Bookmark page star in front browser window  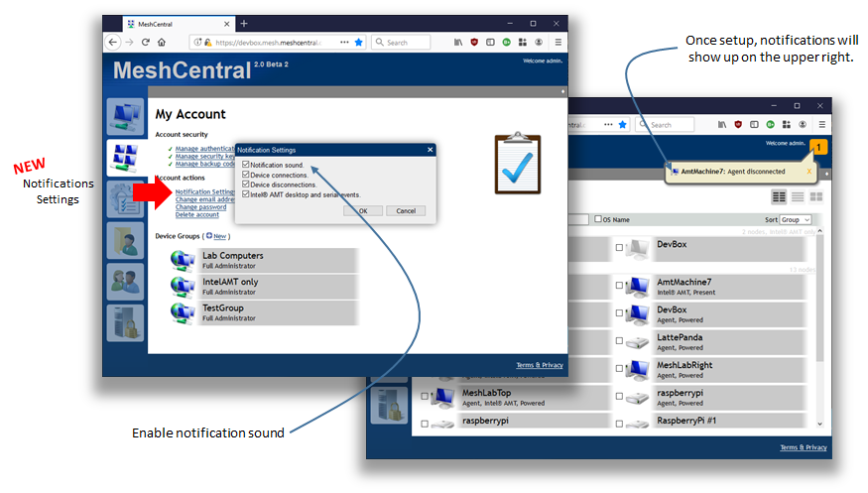(359, 42)
